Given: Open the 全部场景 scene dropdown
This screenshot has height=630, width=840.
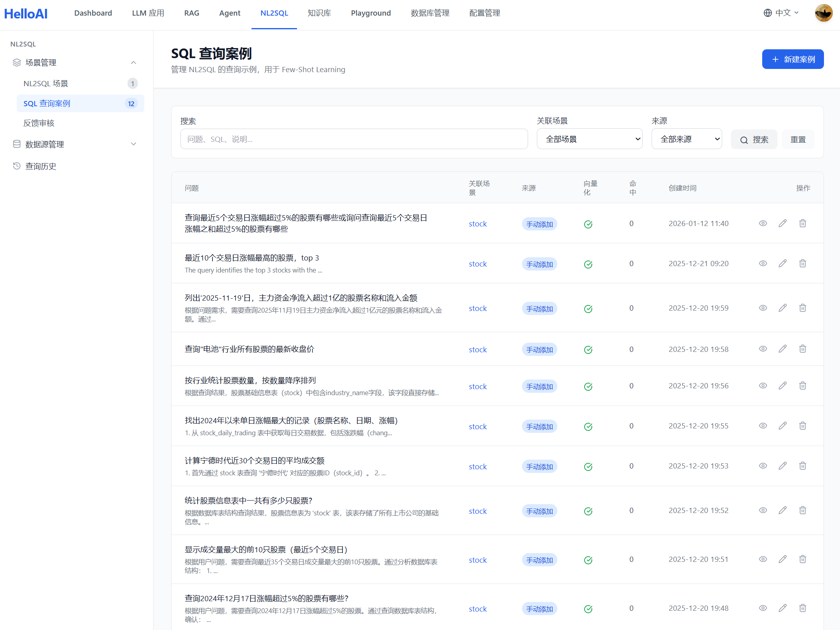Looking at the screenshot, I should point(589,139).
